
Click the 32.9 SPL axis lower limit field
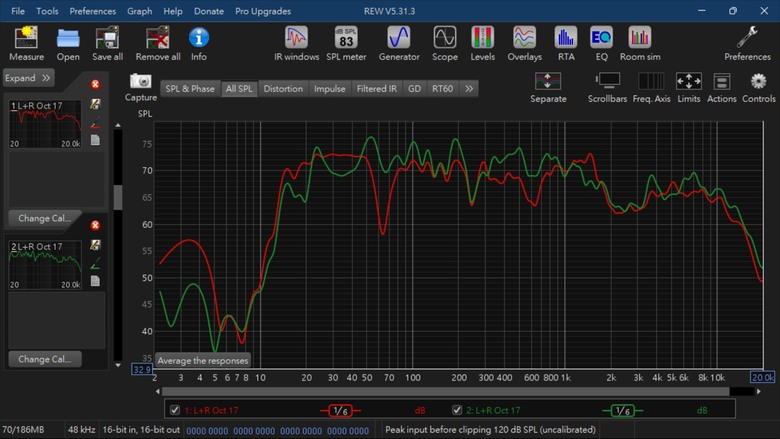(x=142, y=369)
